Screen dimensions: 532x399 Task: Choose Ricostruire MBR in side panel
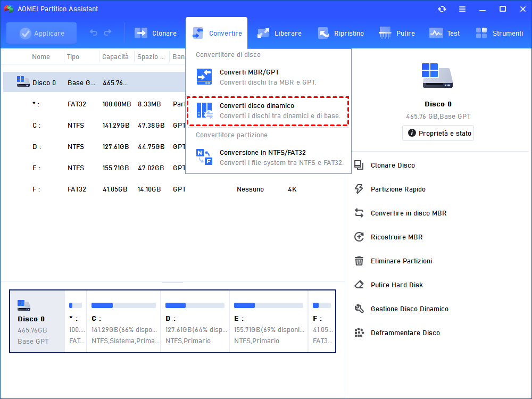tap(396, 237)
